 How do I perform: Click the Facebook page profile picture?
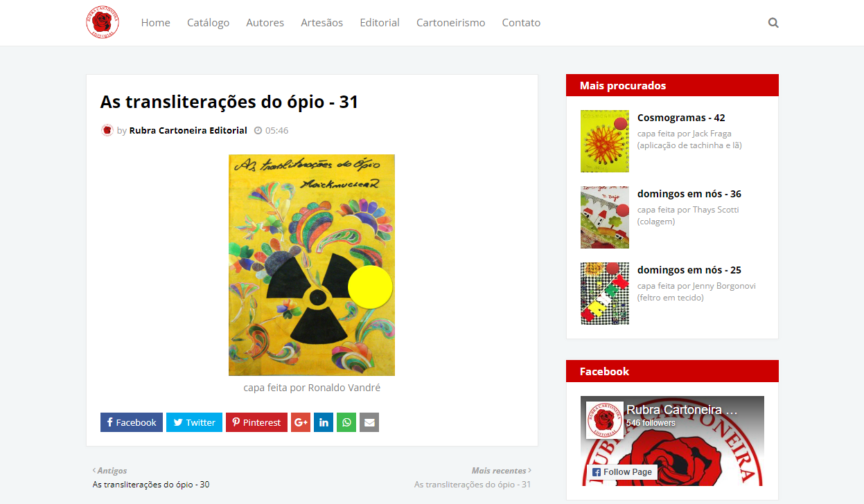[604, 420]
